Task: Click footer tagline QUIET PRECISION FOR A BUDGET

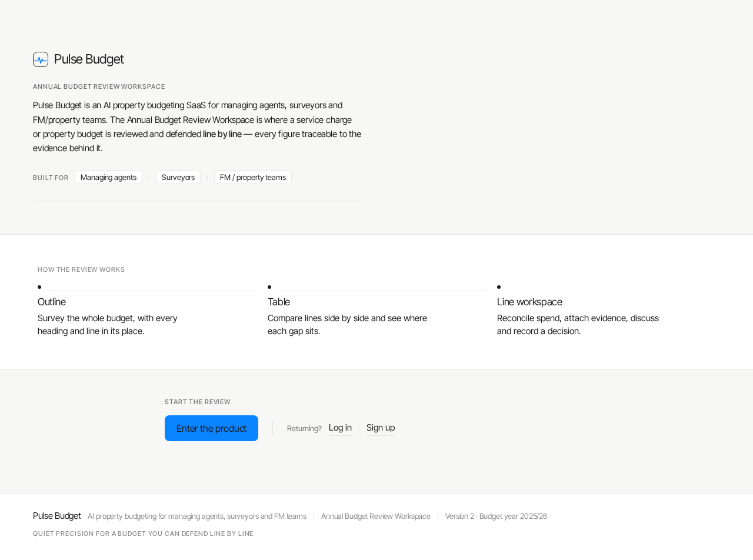Action: 143,534
